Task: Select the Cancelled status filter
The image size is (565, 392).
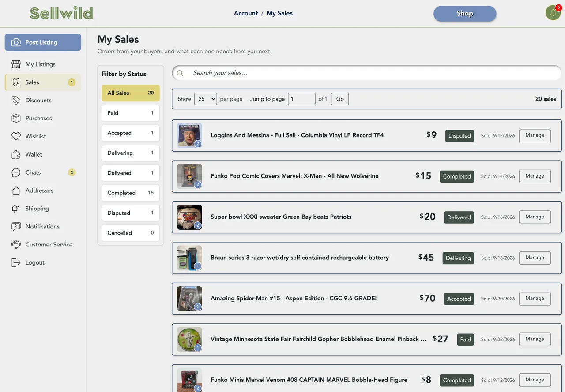Action: (x=131, y=233)
